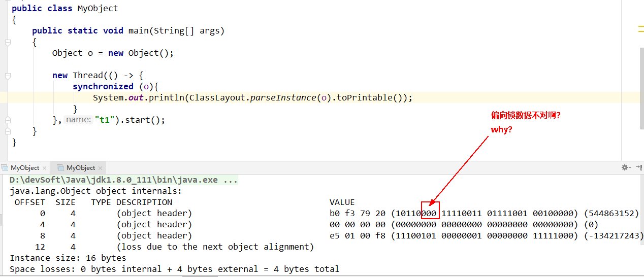The image size is (644, 277).
Task: Collapse the main method fold marker
Action: pos(7,42)
